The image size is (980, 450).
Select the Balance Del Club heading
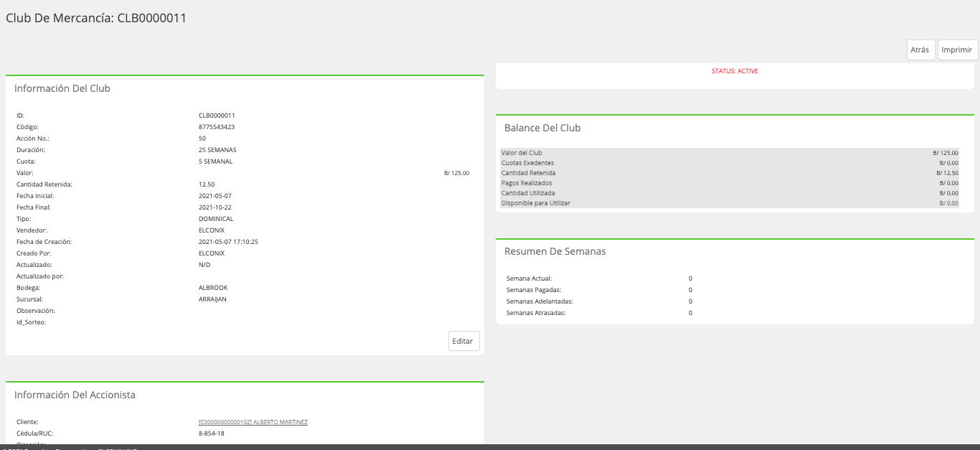click(542, 128)
